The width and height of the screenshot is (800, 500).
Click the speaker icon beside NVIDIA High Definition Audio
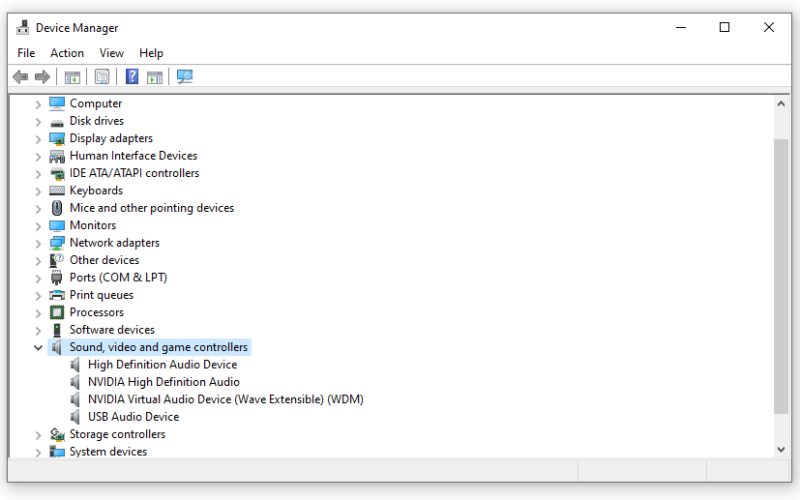click(76, 382)
